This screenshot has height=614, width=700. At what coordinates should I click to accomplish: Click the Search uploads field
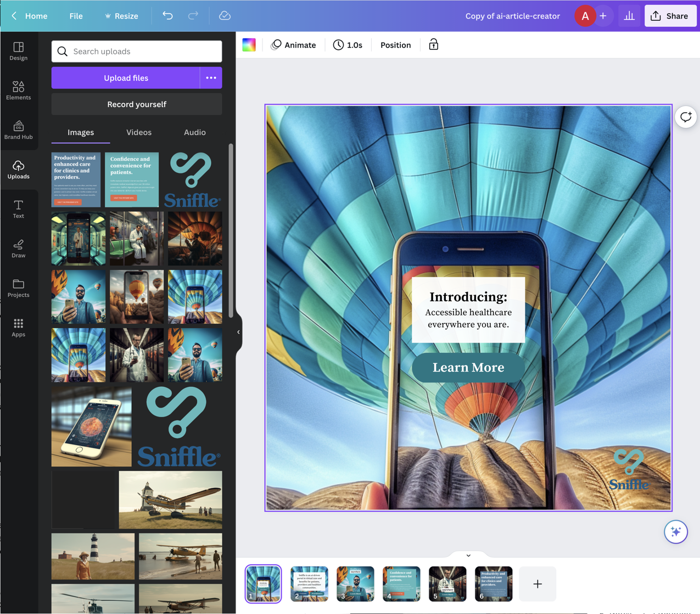coord(137,51)
